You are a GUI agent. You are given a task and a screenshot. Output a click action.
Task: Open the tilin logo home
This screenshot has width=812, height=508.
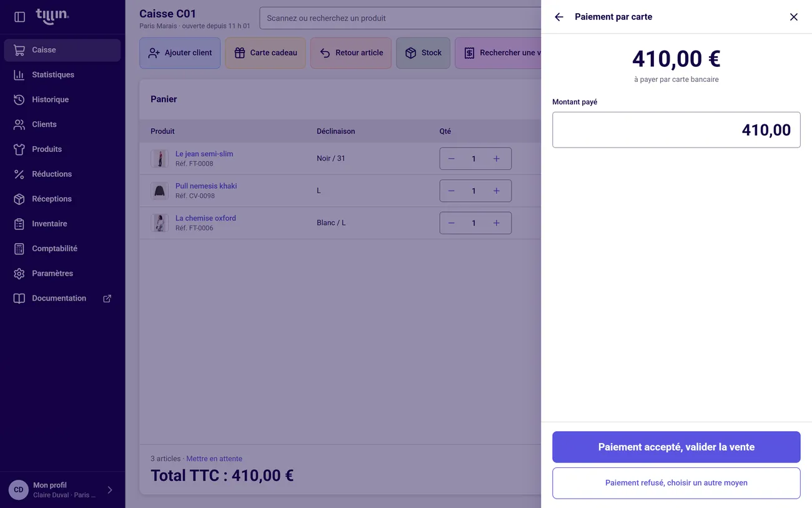[52, 16]
